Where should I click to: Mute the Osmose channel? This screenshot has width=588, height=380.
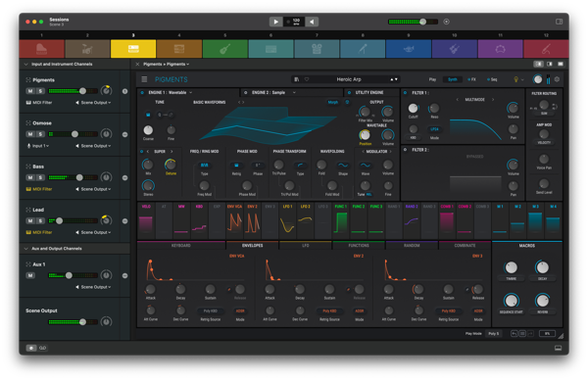[x=30, y=134]
